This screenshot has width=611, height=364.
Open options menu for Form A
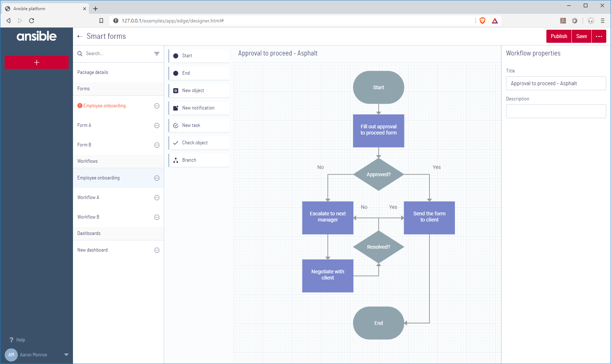point(157,125)
